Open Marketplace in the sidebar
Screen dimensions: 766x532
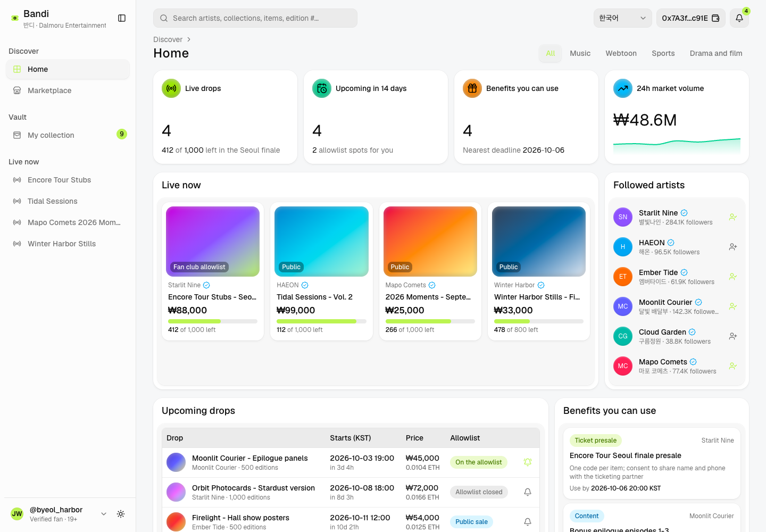pos(68,90)
